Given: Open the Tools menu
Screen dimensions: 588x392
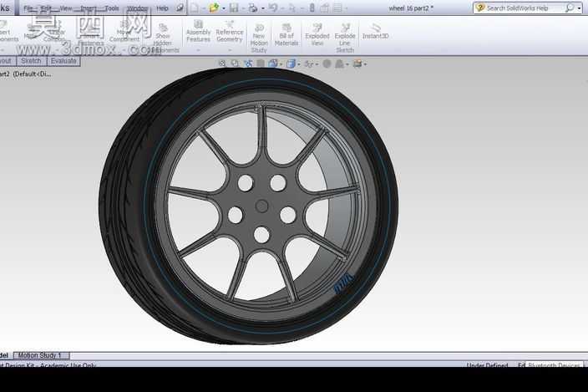Looking at the screenshot, I should tap(112, 8).
